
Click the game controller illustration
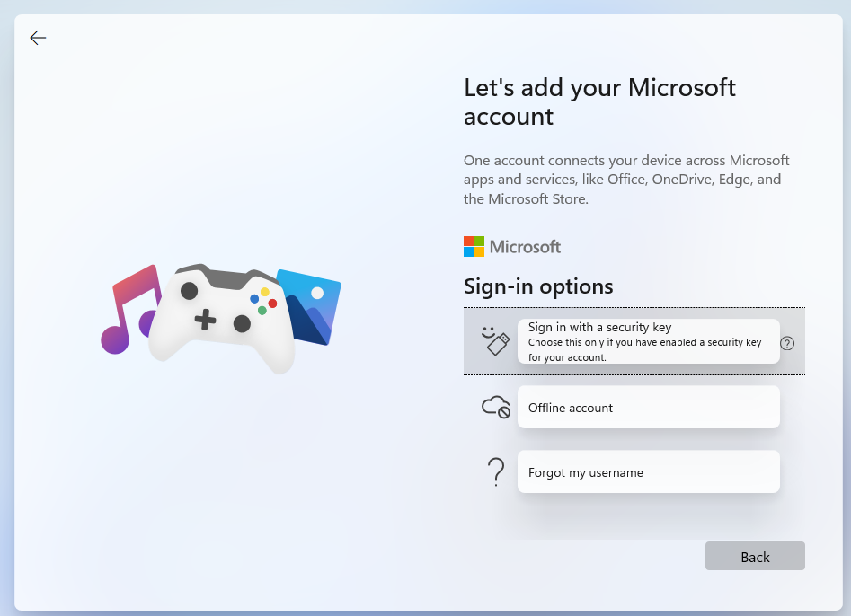point(221,317)
